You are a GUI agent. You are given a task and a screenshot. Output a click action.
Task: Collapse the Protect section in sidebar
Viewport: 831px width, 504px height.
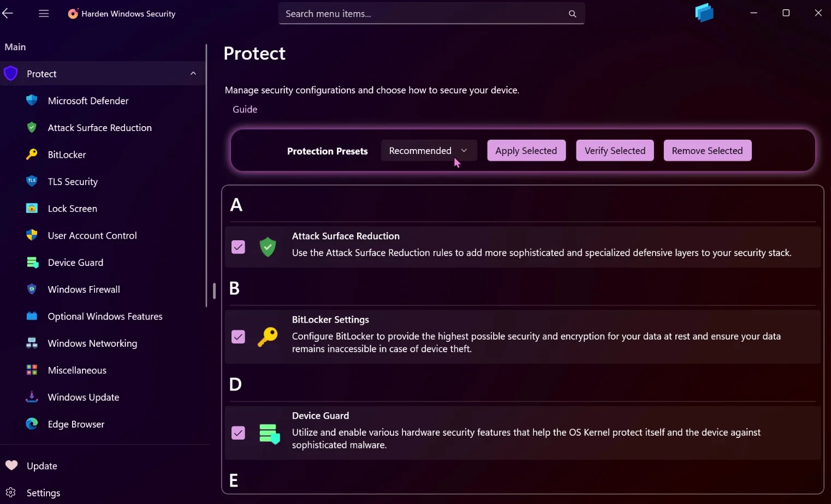point(193,73)
